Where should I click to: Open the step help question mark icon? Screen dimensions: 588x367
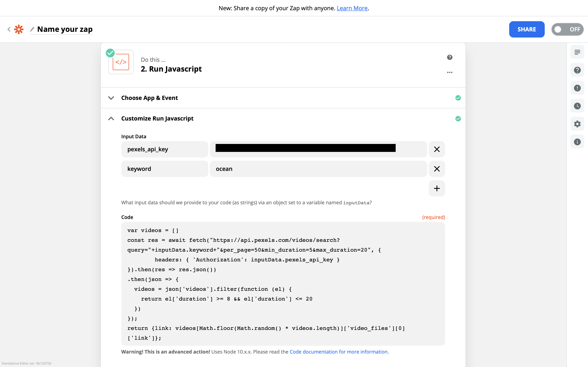pyautogui.click(x=450, y=57)
